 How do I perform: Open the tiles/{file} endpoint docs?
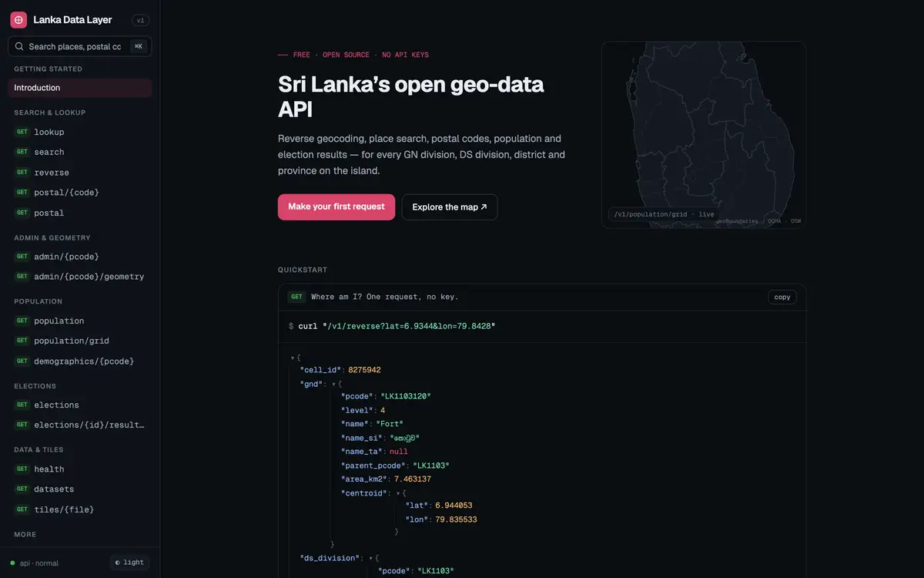80,509
